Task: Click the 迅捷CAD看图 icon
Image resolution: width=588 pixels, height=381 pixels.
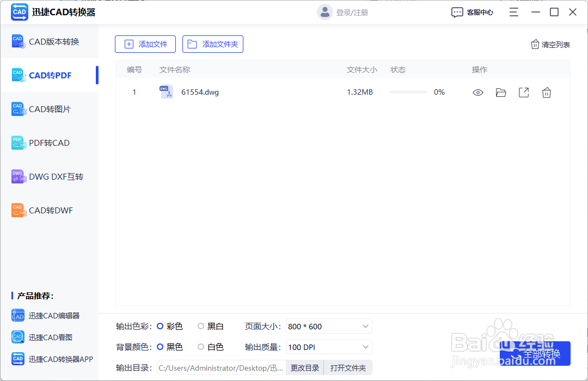Action: coord(17,337)
